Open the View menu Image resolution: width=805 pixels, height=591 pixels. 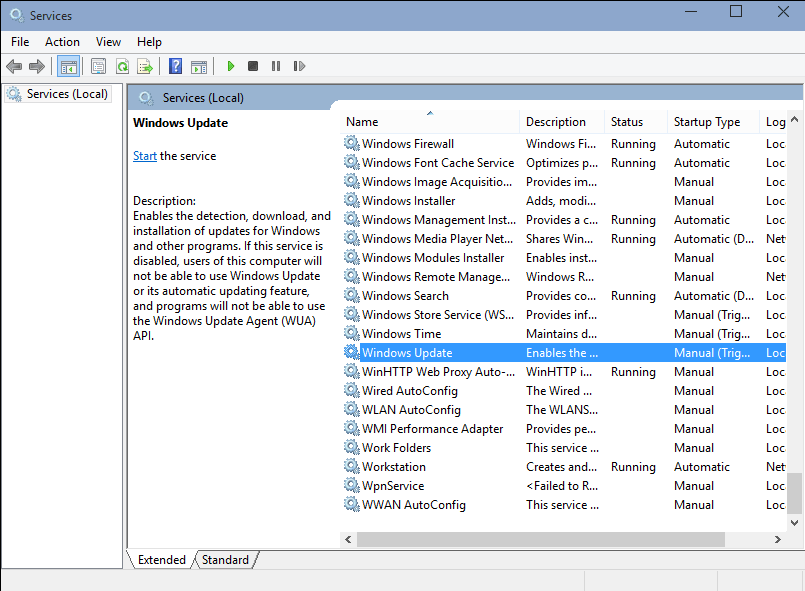click(x=108, y=42)
